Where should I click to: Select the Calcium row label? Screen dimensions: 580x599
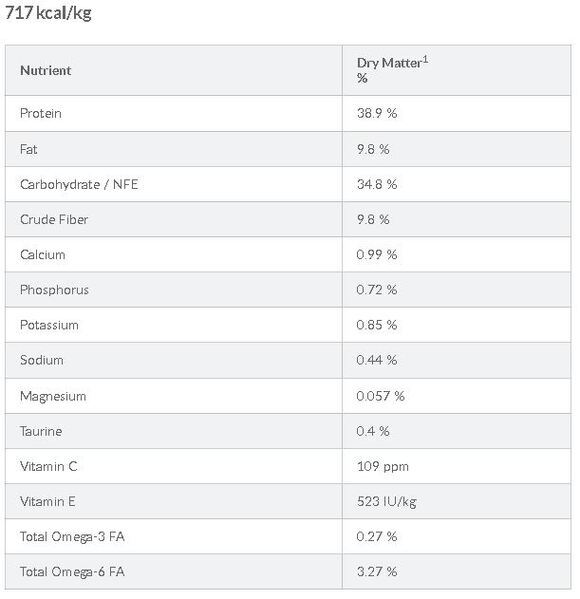pos(42,255)
